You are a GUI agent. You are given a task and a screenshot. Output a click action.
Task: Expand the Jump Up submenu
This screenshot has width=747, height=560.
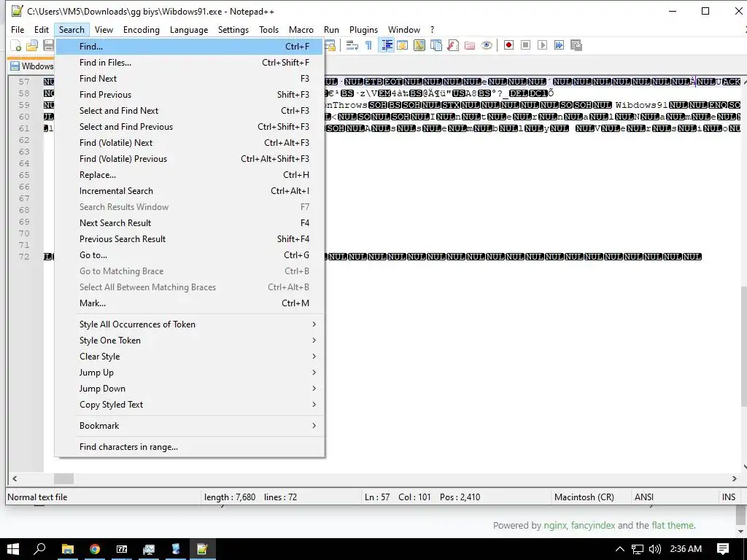[x=190, y=373]
